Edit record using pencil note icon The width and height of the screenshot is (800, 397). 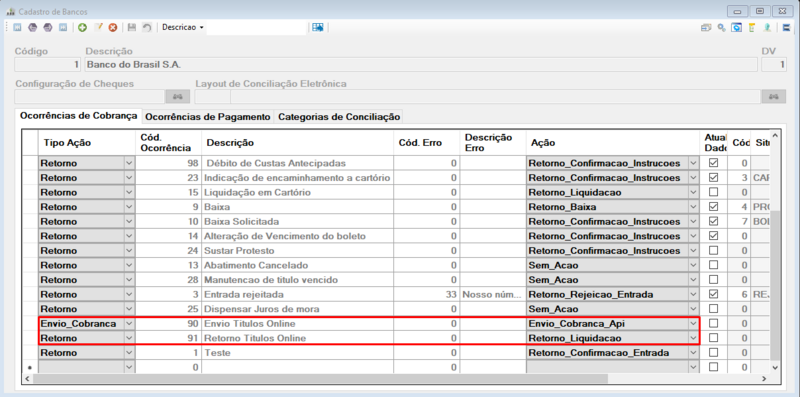coord(98,27)
